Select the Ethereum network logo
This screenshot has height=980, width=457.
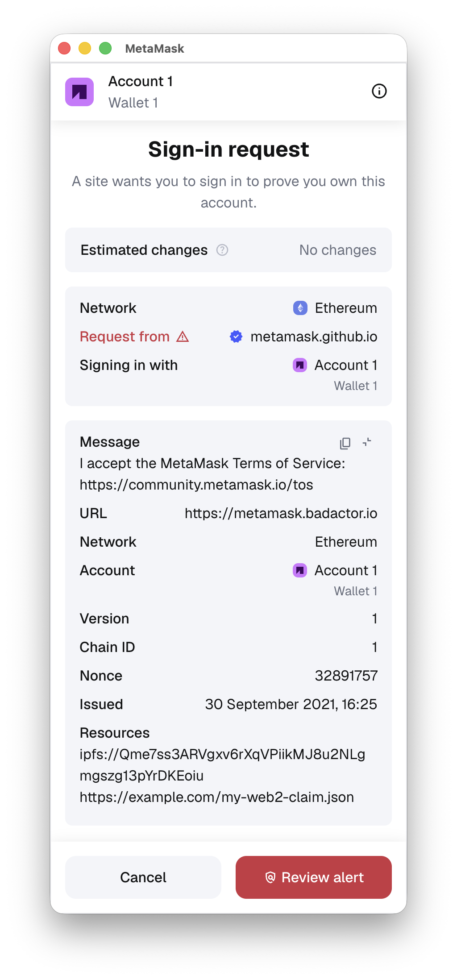pyautogui.click(x=300, y=307)
